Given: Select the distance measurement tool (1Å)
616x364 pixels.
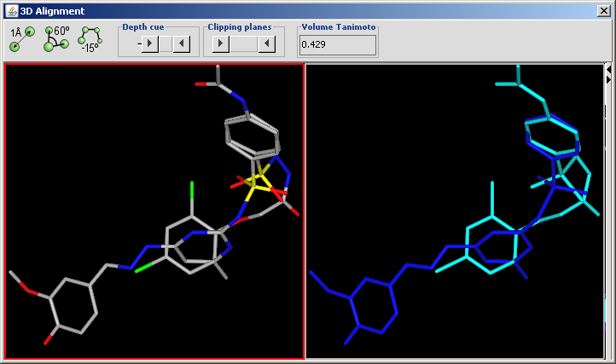Looking at the screenshot, I should (x=21, y=38).
